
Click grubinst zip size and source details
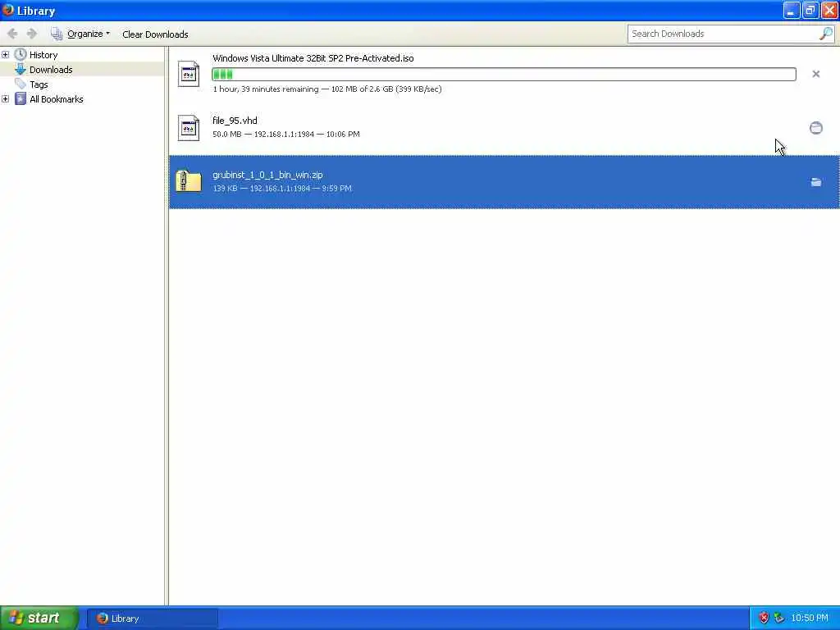pyautogui.click(x=282, y=189)
